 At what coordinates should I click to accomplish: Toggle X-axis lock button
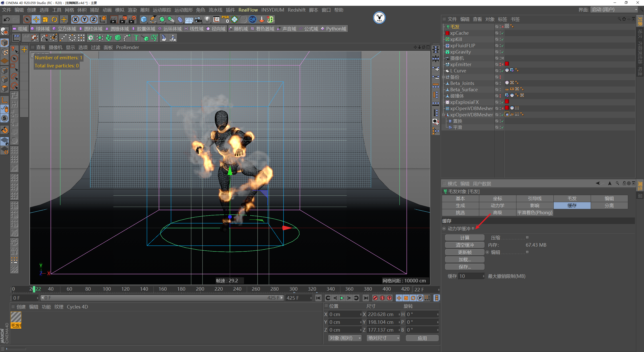click(75, 19)
